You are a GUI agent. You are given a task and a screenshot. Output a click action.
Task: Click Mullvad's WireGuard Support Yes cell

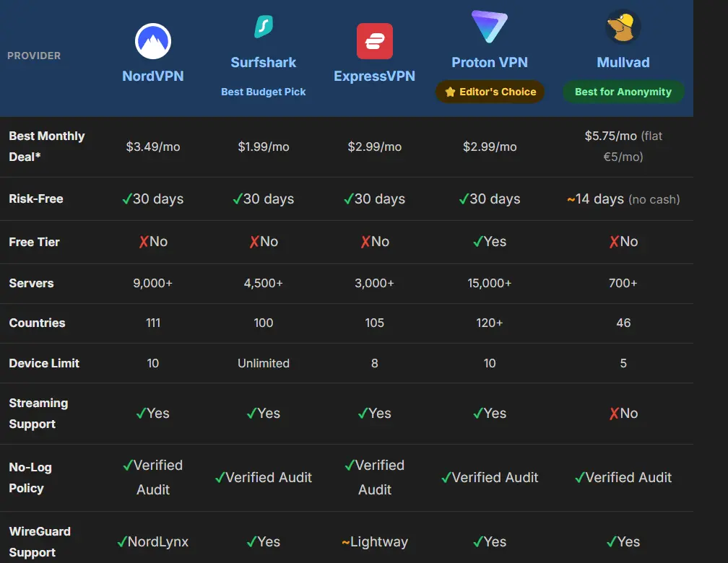click(x=623, y=541)
